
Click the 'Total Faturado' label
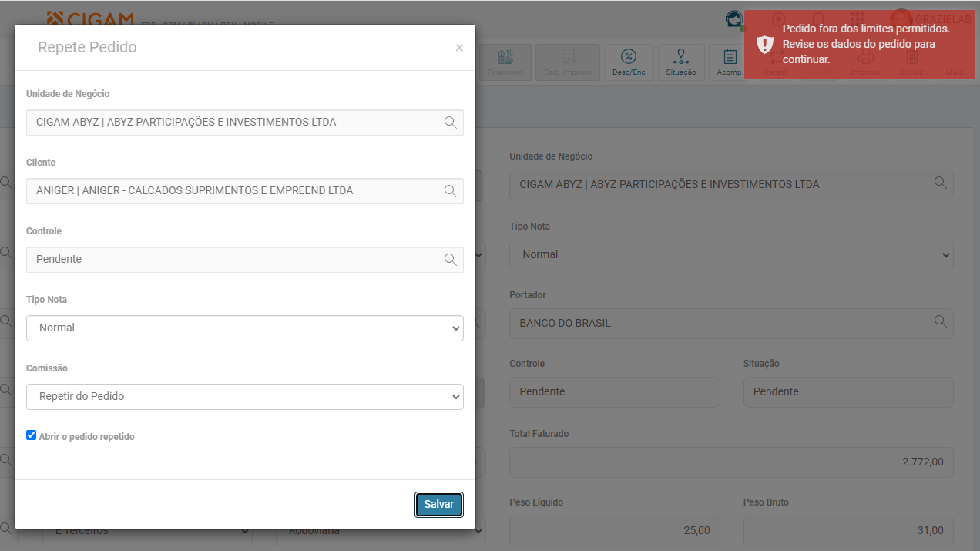[x=539, y=434]
